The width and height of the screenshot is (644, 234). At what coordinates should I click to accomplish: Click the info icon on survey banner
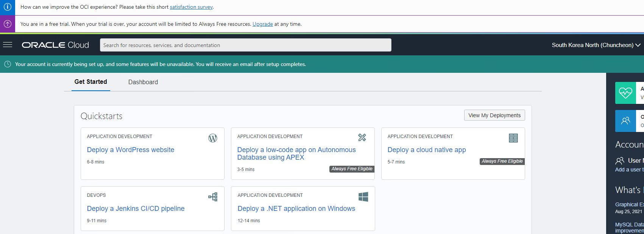[x=8, y=7]
